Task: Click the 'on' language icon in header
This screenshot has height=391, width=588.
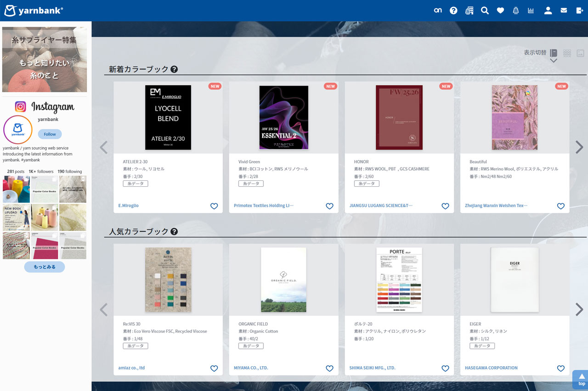Action: tap(438, 10)
